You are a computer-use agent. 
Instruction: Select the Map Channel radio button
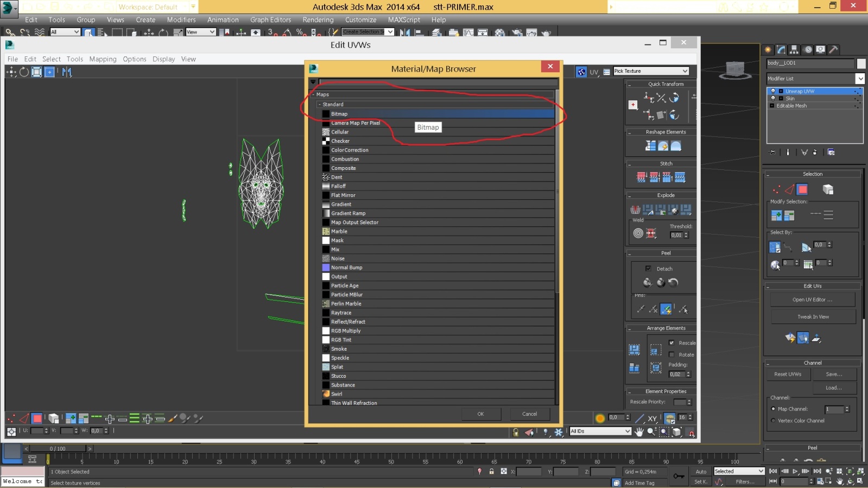pyautogui.click(x=774, y=409)
